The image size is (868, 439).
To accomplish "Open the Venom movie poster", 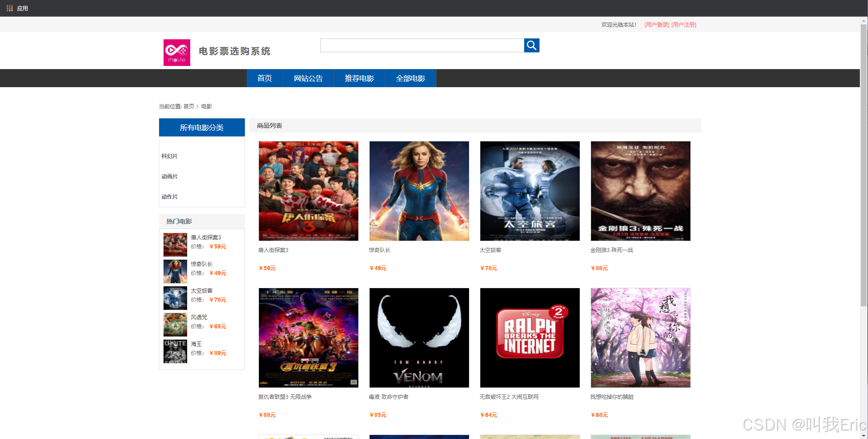I will click(x=419, y=338).
